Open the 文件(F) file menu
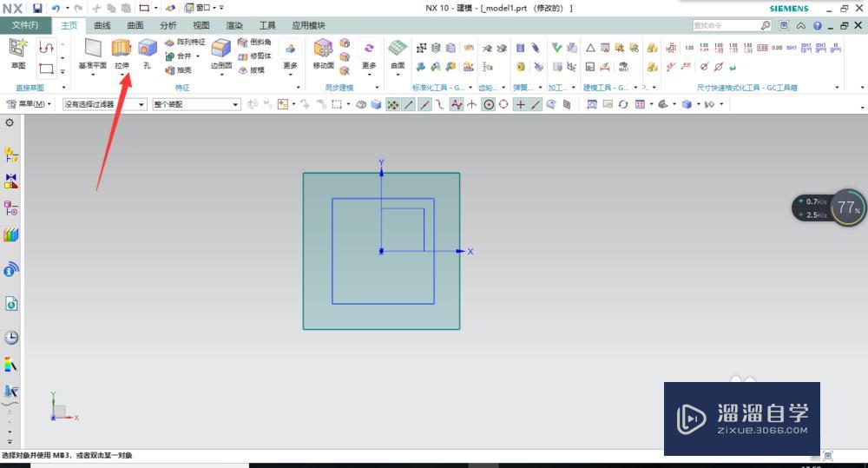Screen dimensions: 868x468 (x=25, y=25)
